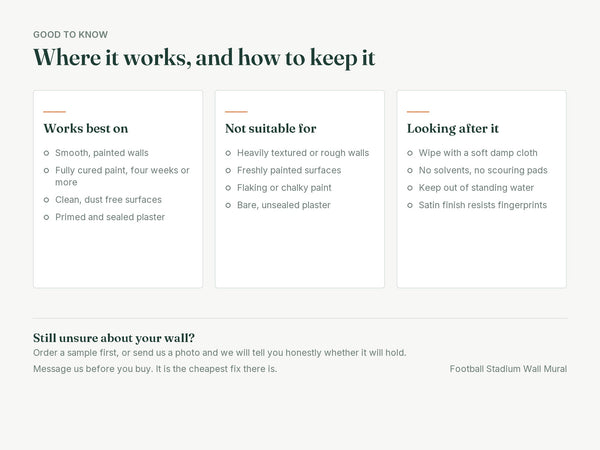Click bullet icon beside 'Wipe with a soft damp cloth'

(410, 153)
